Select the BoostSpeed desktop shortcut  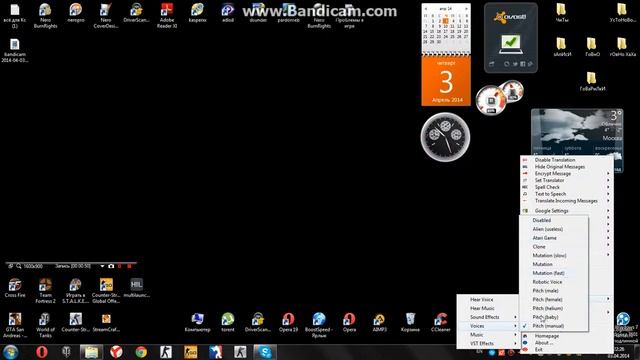coord(319,325)
